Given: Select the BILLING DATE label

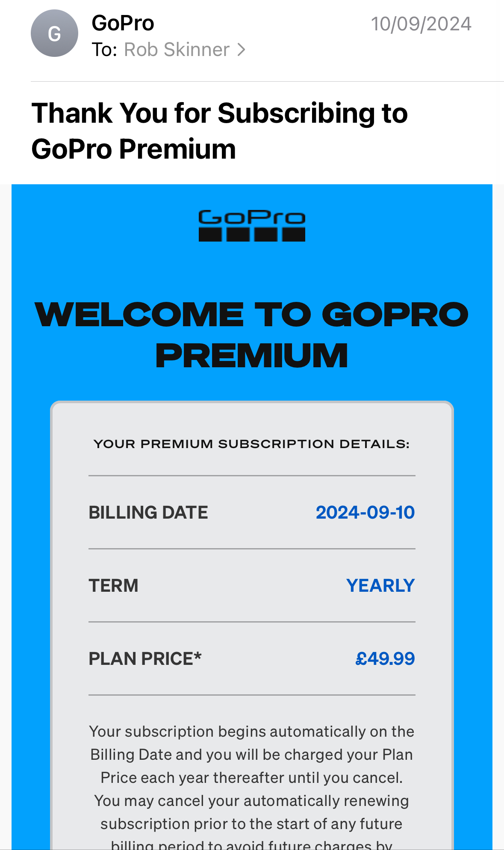Looking at the screenshot, I should [148, 512].
